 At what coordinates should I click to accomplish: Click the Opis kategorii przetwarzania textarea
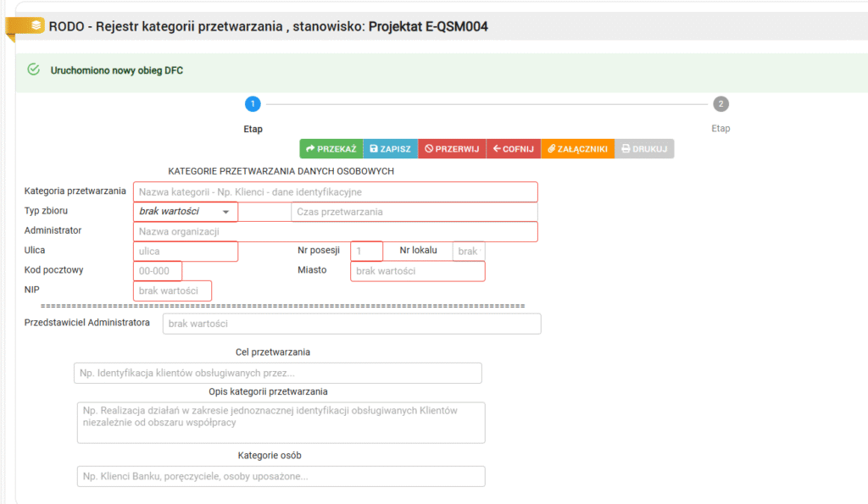pos(281,423)
